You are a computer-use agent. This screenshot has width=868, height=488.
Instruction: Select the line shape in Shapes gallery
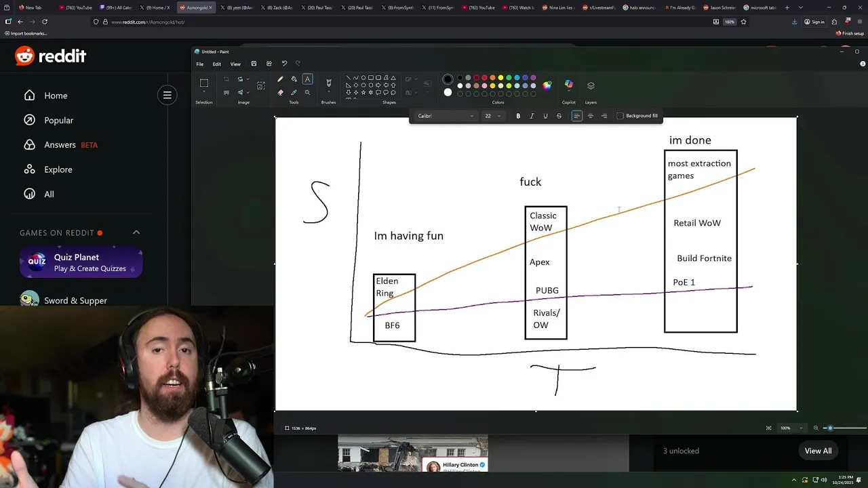[349, 78]
